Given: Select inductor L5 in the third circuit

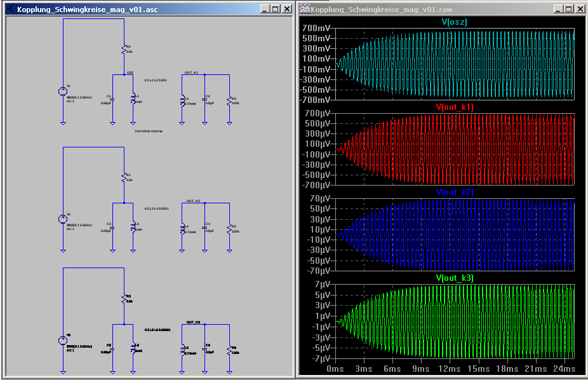Looking at the screenshot, I should click(x=133, y=348).
